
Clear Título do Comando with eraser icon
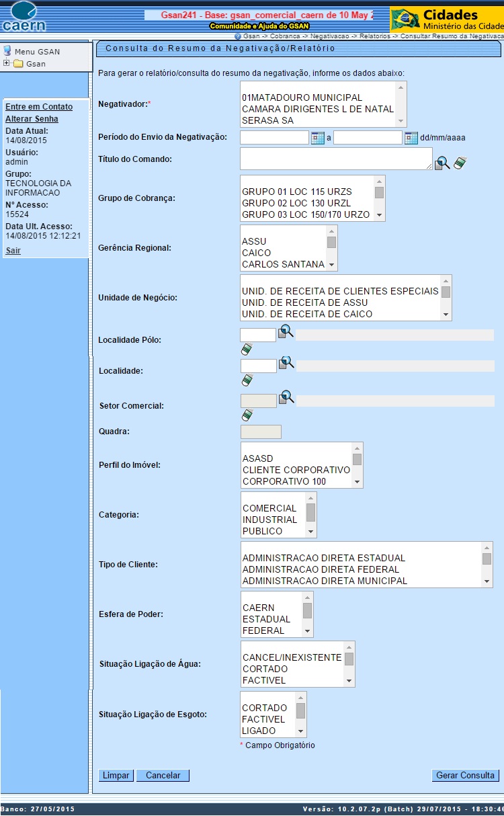click(460, 163)
